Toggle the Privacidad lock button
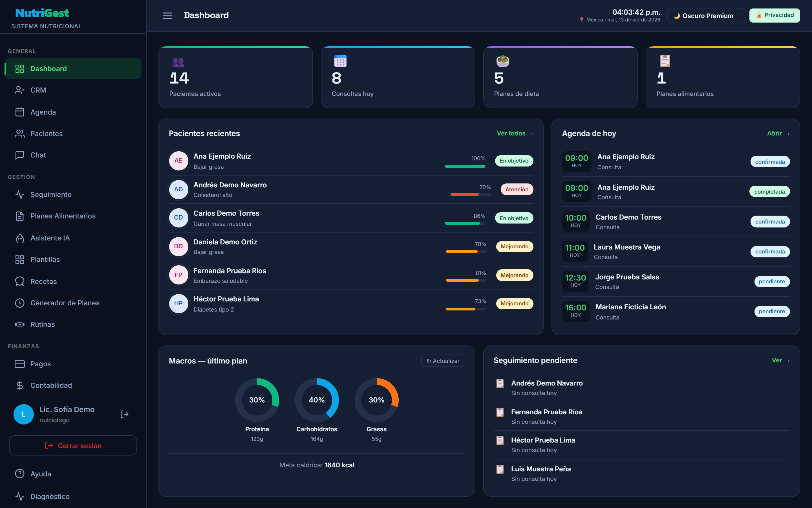 click(x=775, y=16)
